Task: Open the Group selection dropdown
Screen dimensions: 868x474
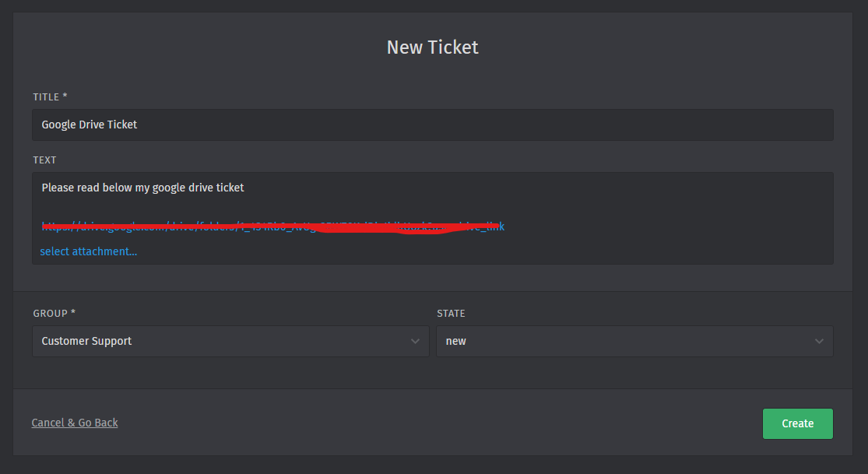Action: click(x=230, y=342)
